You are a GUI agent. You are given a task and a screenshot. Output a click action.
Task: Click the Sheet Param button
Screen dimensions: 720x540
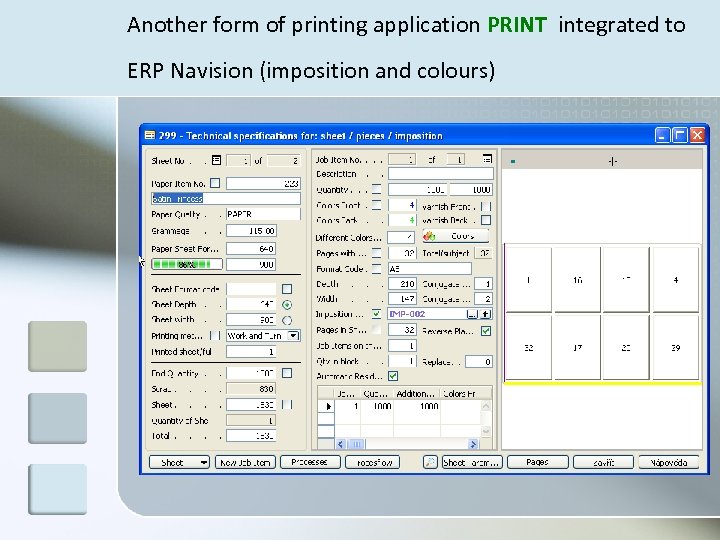(x=472, y=462)
